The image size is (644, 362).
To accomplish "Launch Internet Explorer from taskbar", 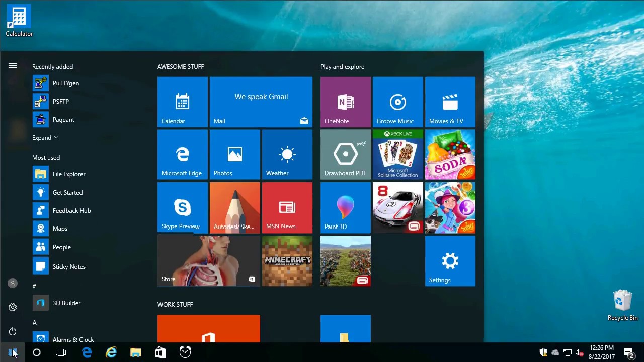I will click(111, 352).
